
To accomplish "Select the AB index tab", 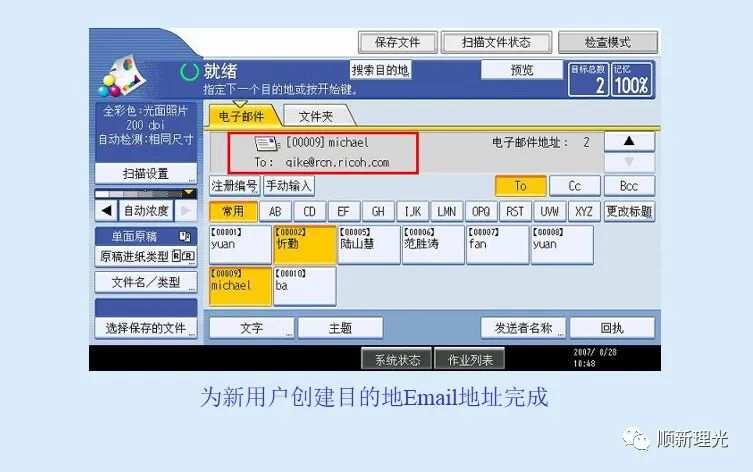I will click(x=275, y=211).
